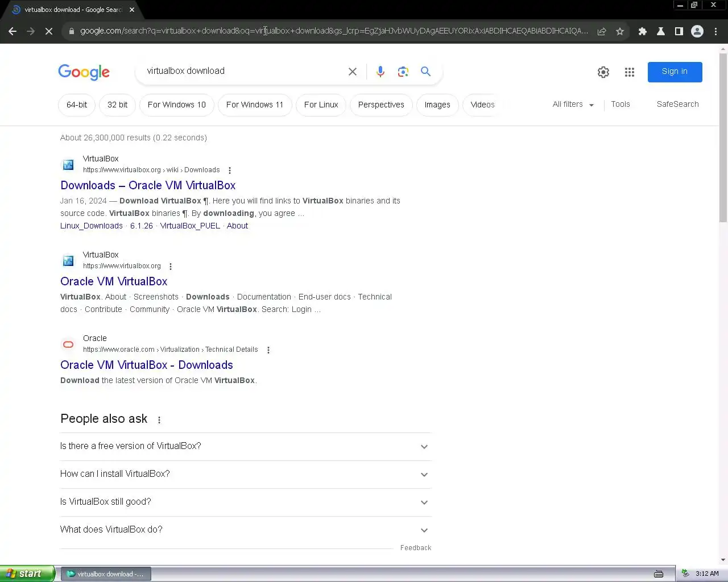
Task: Expand 'How can I install VirtualBox?'
Action: click(x=246, y=474)
